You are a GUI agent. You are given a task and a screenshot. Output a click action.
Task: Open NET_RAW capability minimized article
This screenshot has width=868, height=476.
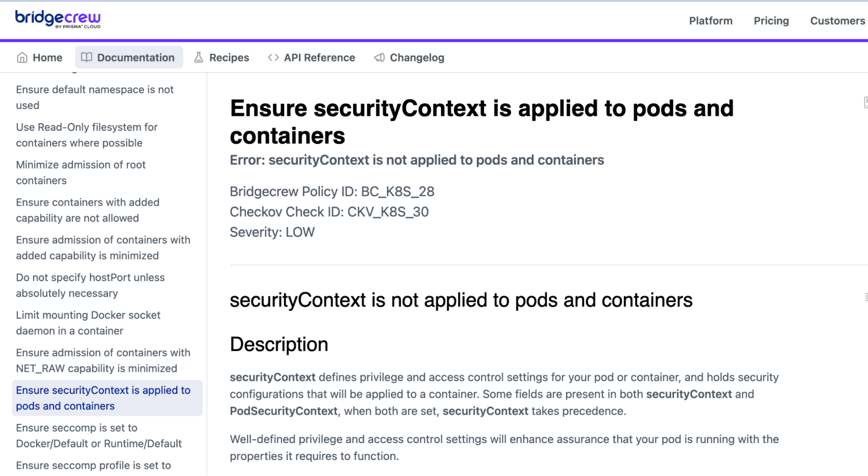[103, 360]
